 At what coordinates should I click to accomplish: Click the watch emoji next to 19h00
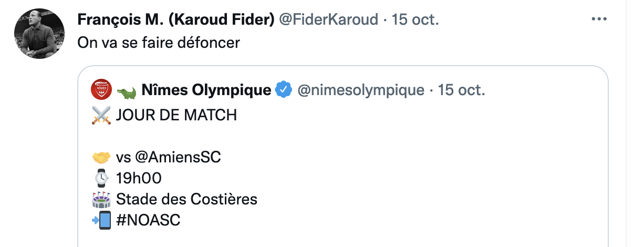click(101, 179)
